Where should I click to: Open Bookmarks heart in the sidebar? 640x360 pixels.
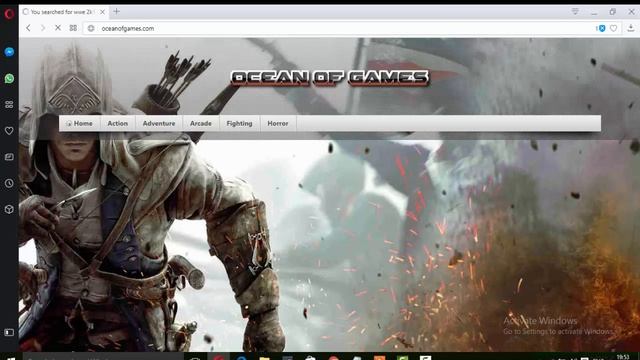coord(9,131)
